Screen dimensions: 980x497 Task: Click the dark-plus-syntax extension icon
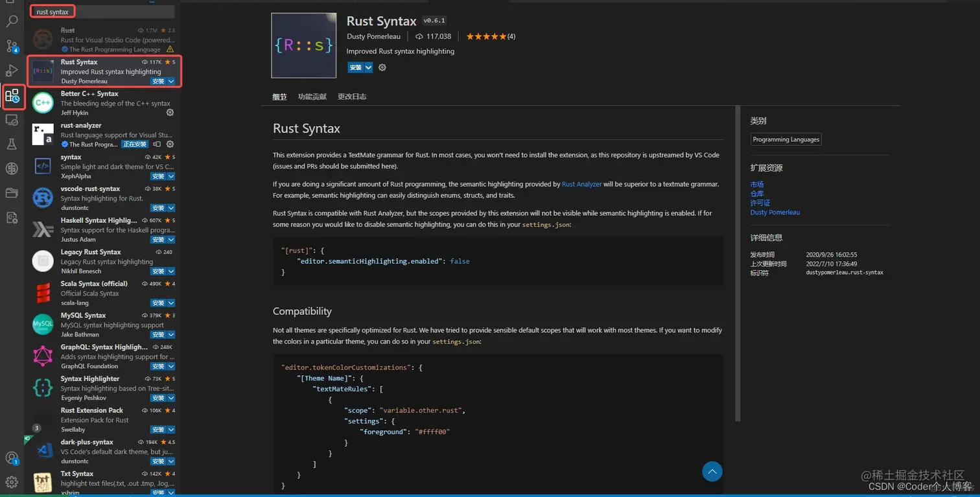click(43, 451)
